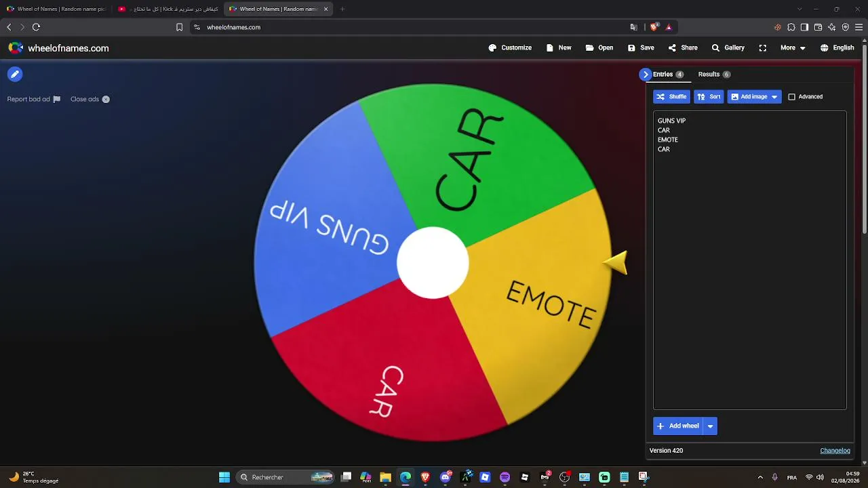Spin the wheel via center white hub
Image resolution: width=868 pixels, height=488 pixels.
coord(433,263)
